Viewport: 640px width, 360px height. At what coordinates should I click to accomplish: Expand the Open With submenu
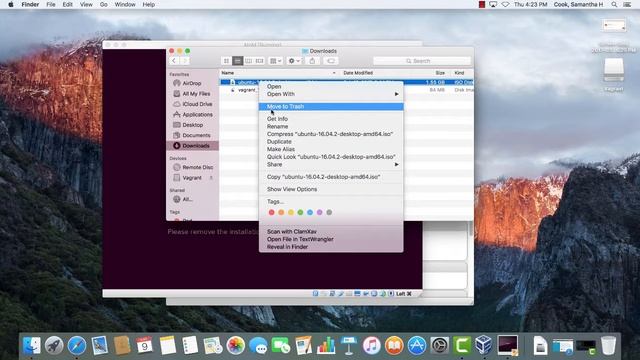pyautogui.click(x=331, y=94)
